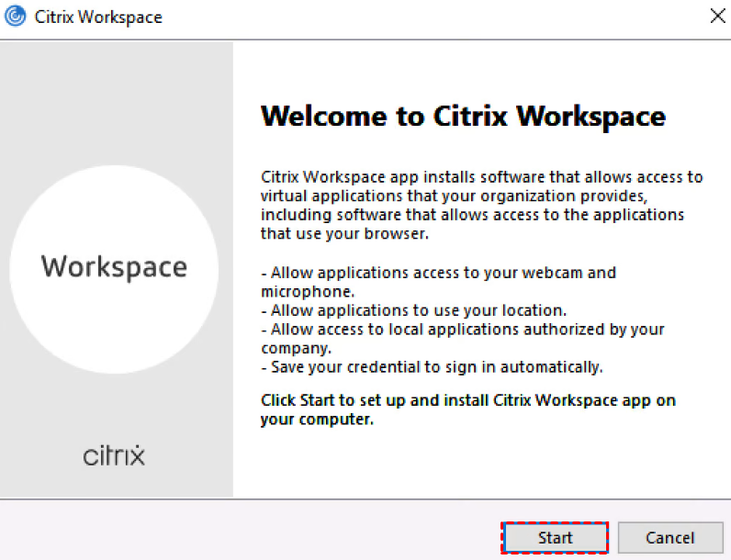
Task: Click the "Citrix Workspace" title bar text
Action: point(98,17)
